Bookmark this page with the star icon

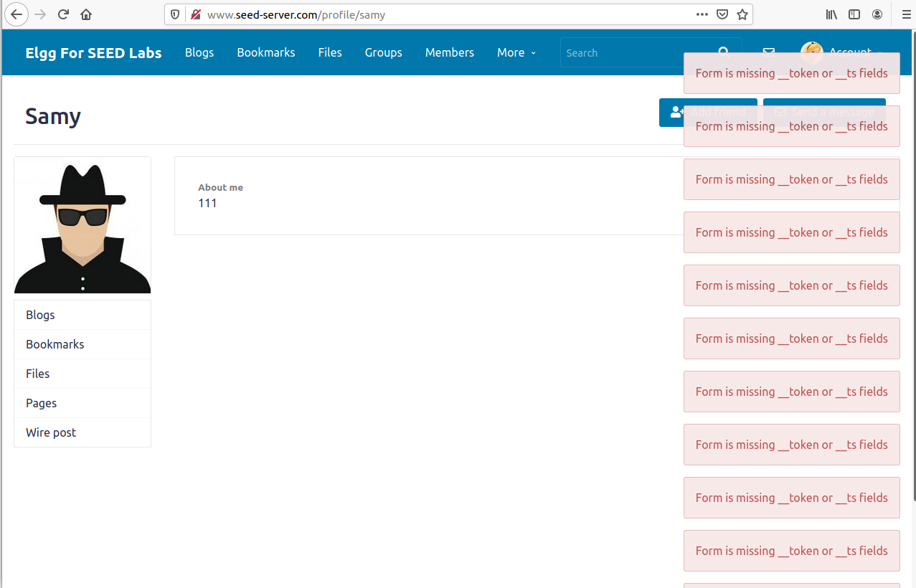(x=742, y=14)
